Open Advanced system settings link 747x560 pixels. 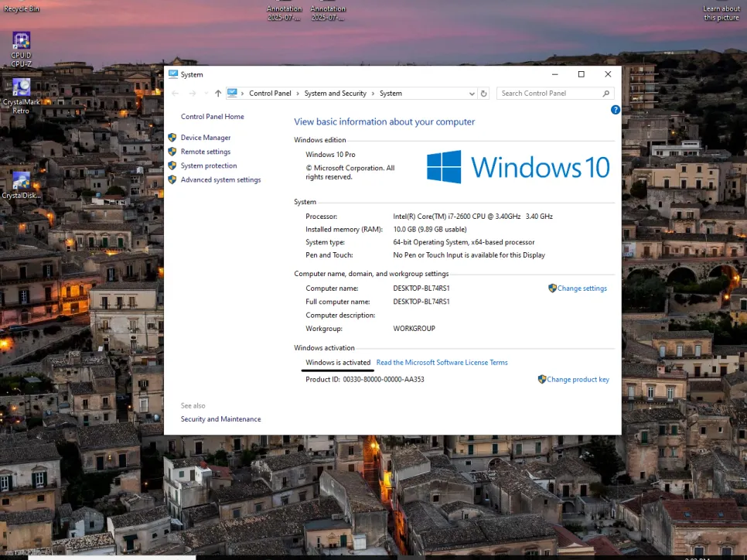coord(220,179)
